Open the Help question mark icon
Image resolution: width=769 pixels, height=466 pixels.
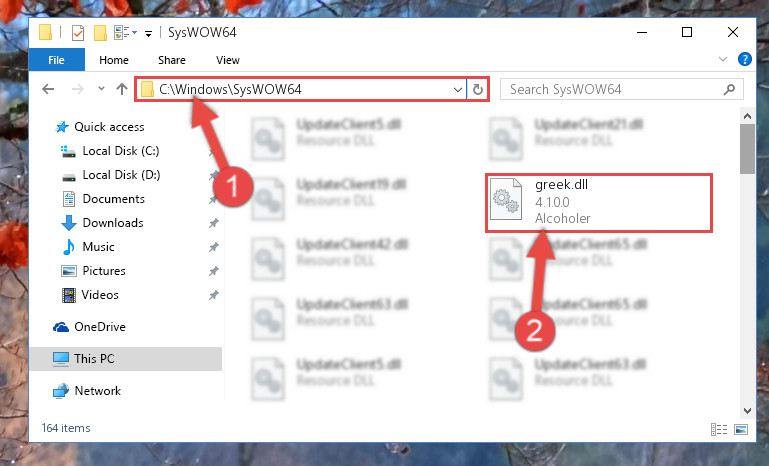click(744, 59)
